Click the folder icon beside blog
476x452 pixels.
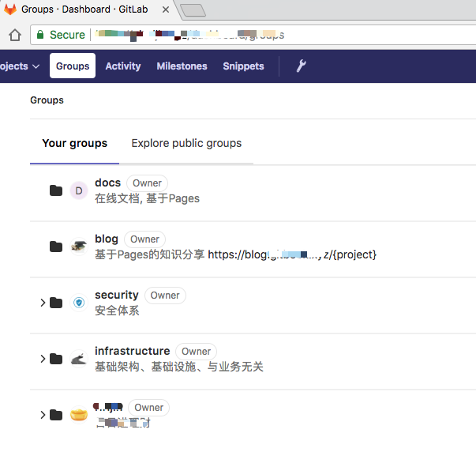coord(56,247)
